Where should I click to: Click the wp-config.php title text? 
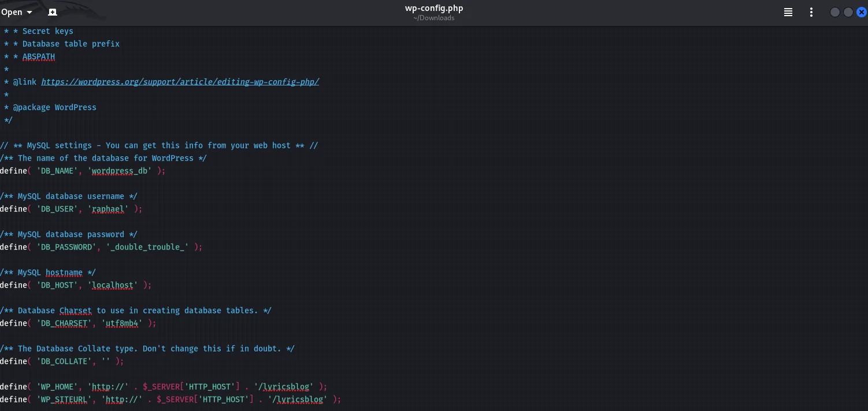[434, 8]
